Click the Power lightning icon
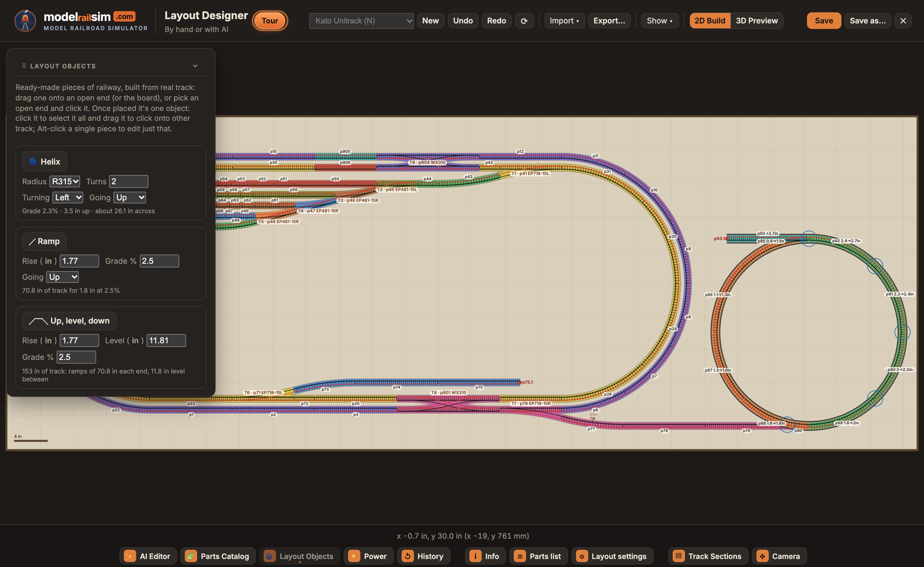Viewport: 924px width, 567px height. coord(354,556)
